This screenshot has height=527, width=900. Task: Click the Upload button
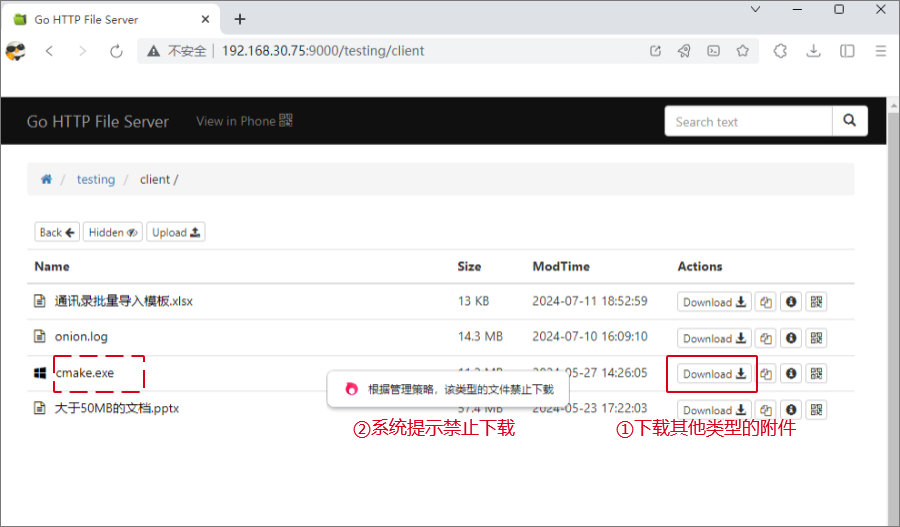176,232
